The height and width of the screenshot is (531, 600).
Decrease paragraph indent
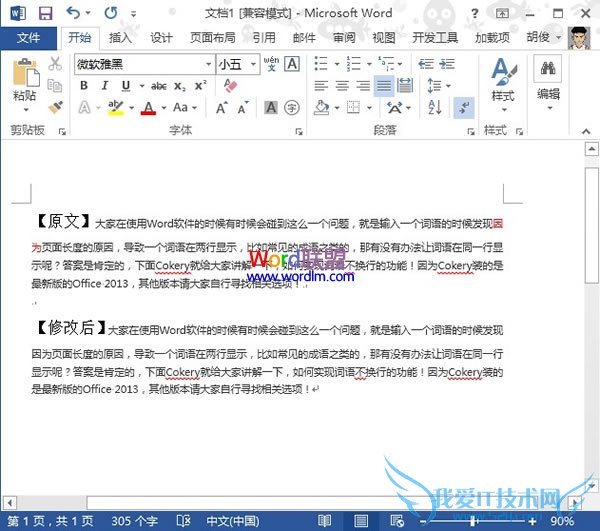click(426, 64)
